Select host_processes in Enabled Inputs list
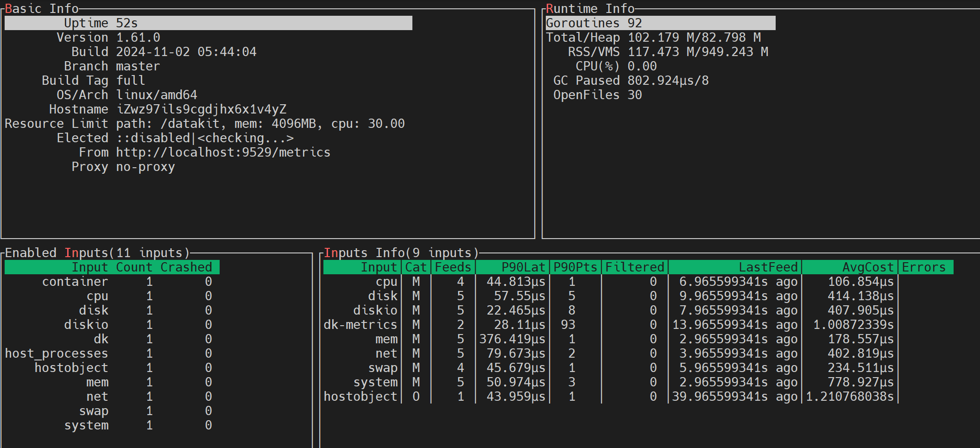This screenshot has height=448, width=980. point(56,353)
